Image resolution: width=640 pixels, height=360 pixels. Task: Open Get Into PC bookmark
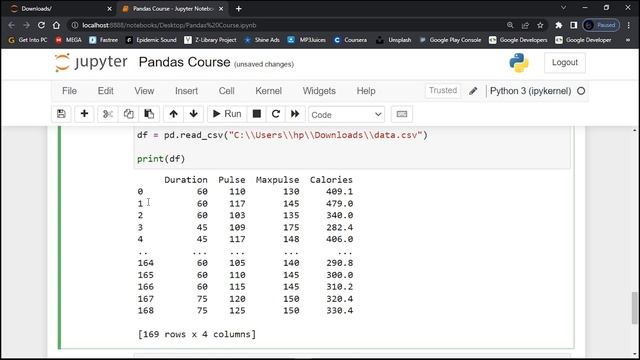click(x=28, y=40)
